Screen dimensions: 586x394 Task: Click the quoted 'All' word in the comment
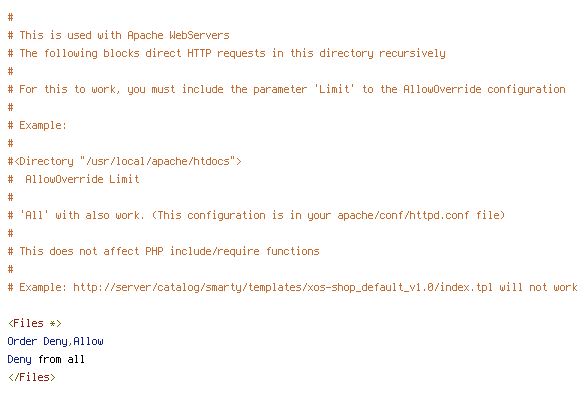[34, 215]
